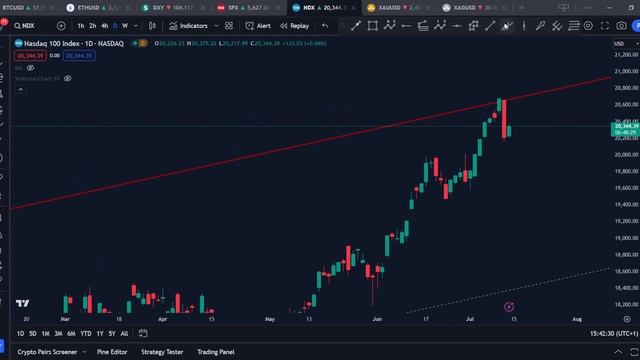Open the fib retracement lines tool
The image size is (640, 360).
573,26
